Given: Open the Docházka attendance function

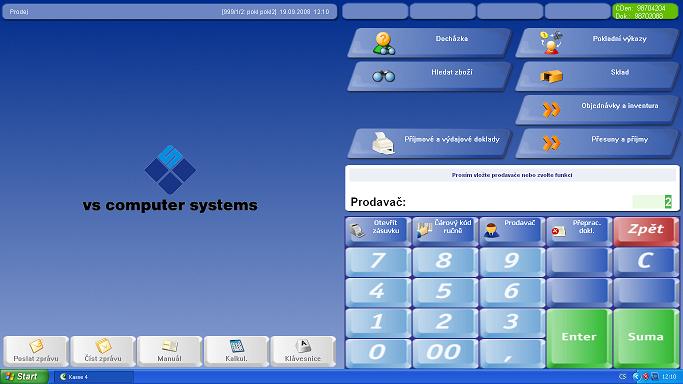Looking at the screenshot, I should click(429, 43).
